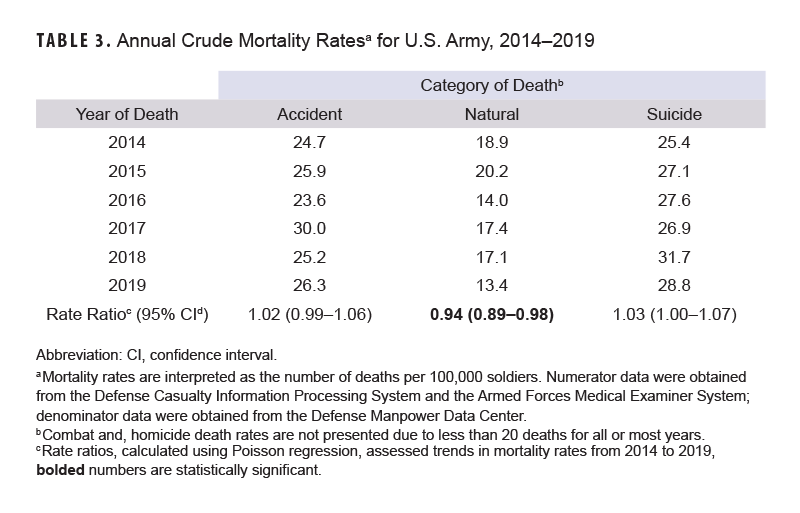Screen dimensions: 800x513
Task: Select the bolded 0.94 (0.89–0.98) ratio
Action: [492, 315]
